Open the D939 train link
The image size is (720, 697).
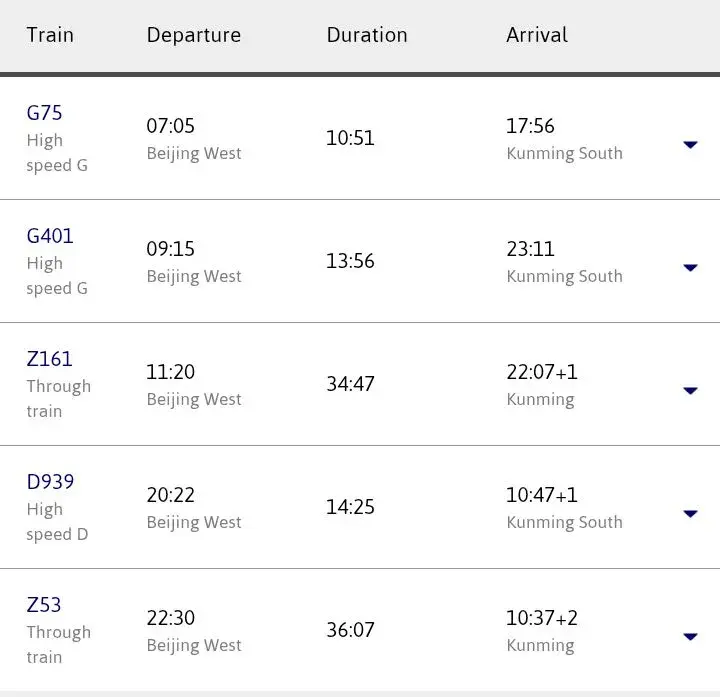[x=50, y=482]
